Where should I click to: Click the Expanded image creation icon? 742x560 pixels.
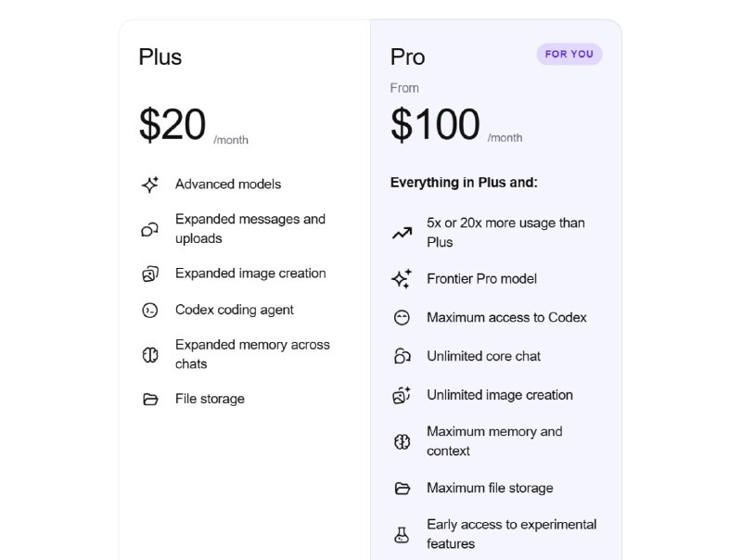coord(150,274)
